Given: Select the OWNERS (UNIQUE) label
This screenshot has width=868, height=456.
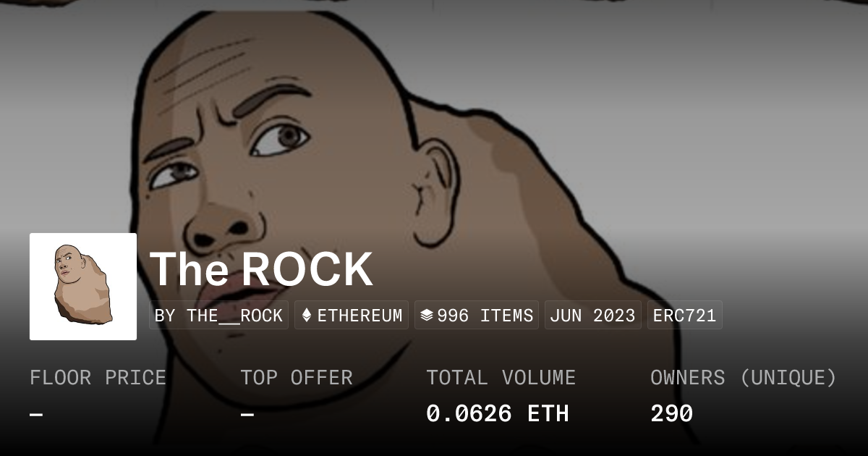Looking at the screenshot, I should point(744,378).
